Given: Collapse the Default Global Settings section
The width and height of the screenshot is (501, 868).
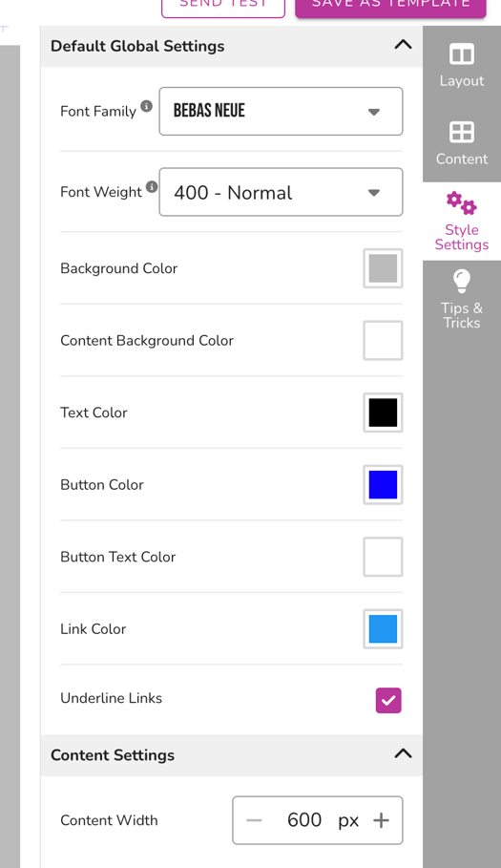Looking at the screenshot, I should click(403, 45).
